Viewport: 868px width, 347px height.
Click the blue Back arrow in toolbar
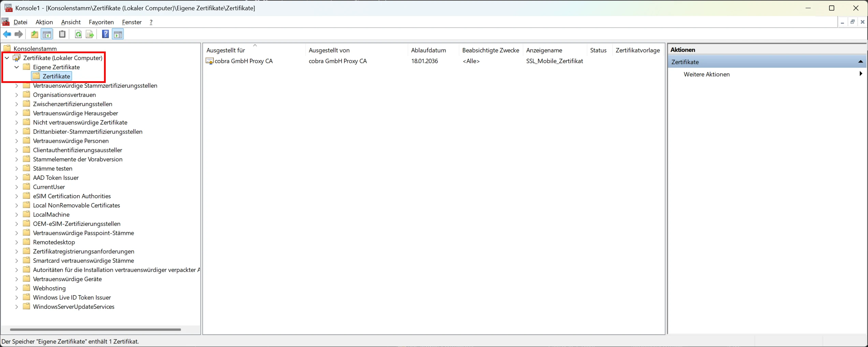coord(7,34)
